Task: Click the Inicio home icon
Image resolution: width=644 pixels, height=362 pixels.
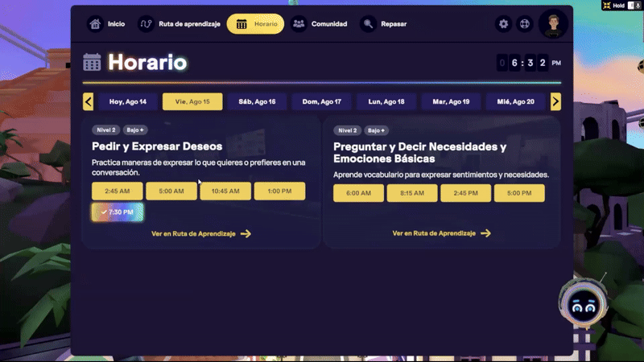Action: (96, 24)
